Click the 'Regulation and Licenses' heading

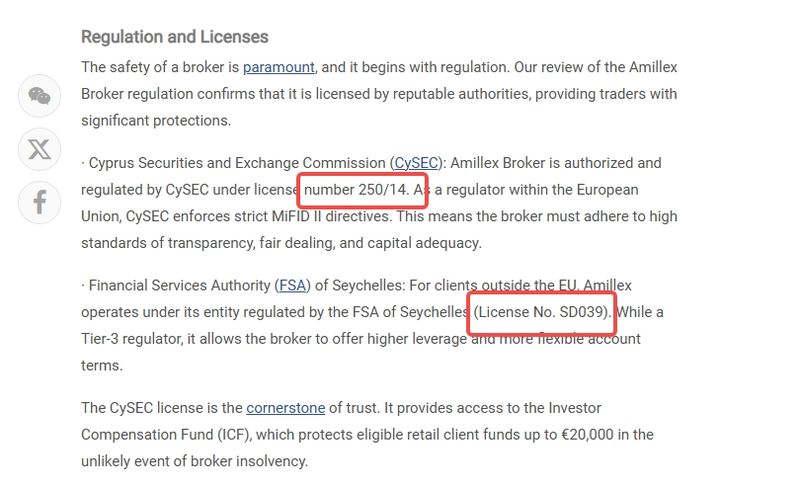(x=174, y=37)
